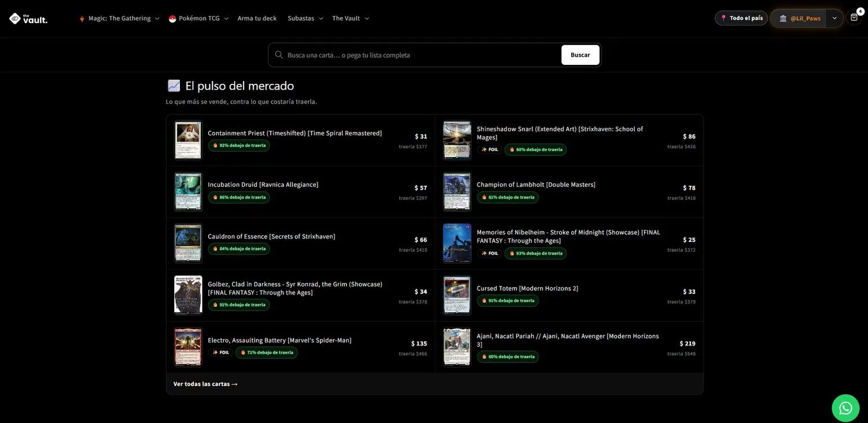Image resolution: width=868 pixels, height=423 pixels.
Task: Click Containment Priest (Timeshifted) title
Action: [295, 133]
